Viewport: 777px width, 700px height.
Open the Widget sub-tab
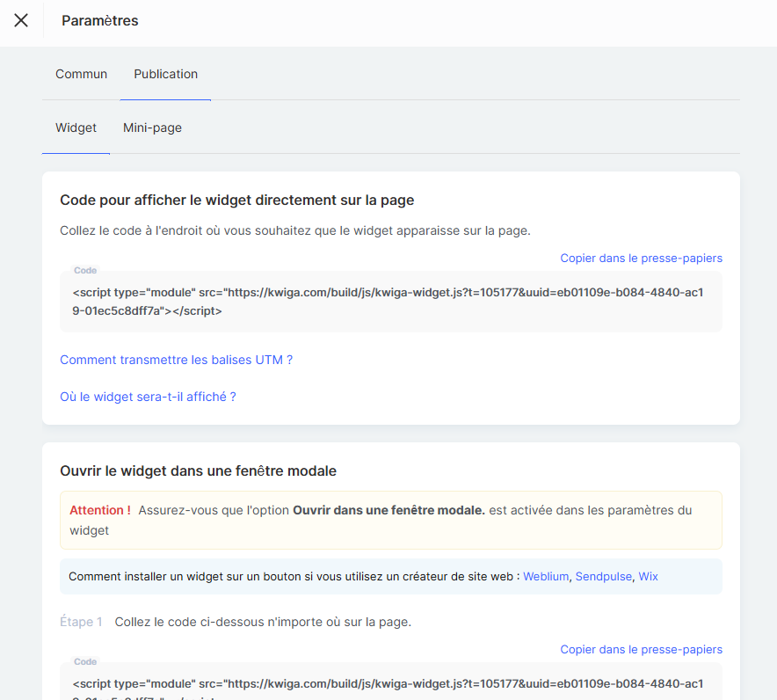pos(76,128)
